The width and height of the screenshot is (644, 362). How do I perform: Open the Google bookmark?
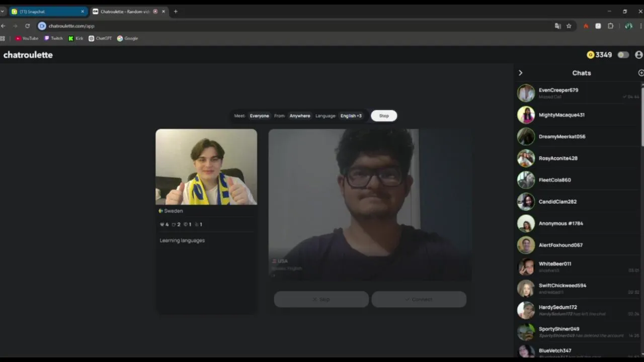pos(128,38)
